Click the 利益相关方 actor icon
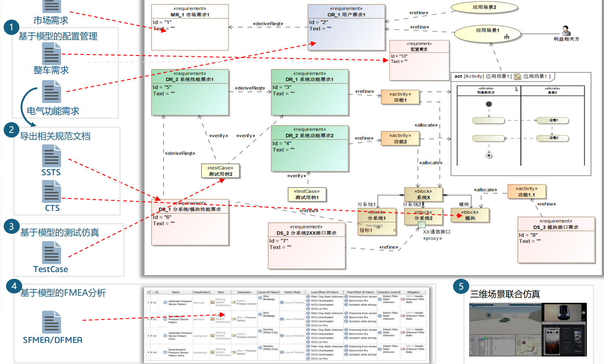 click(x=566, y=30)
